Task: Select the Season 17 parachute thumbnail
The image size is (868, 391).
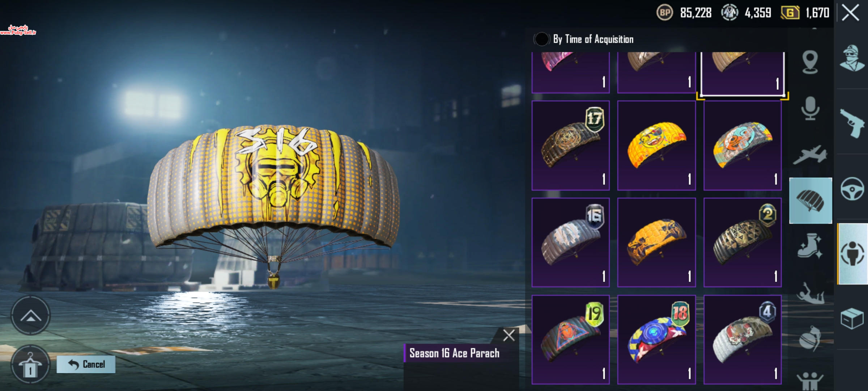Action: 571,145
